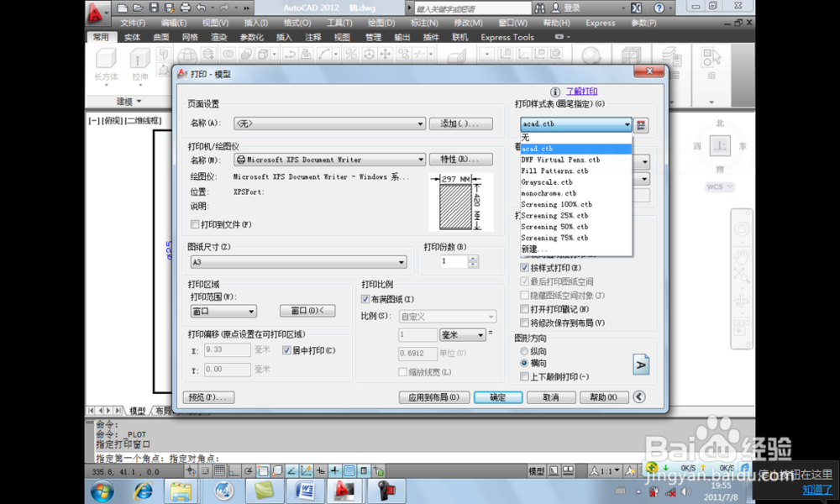Toggle polar tracking in status bar
Image resolution: width=840 pixels, height=504 pixels.
click(248, 471)
